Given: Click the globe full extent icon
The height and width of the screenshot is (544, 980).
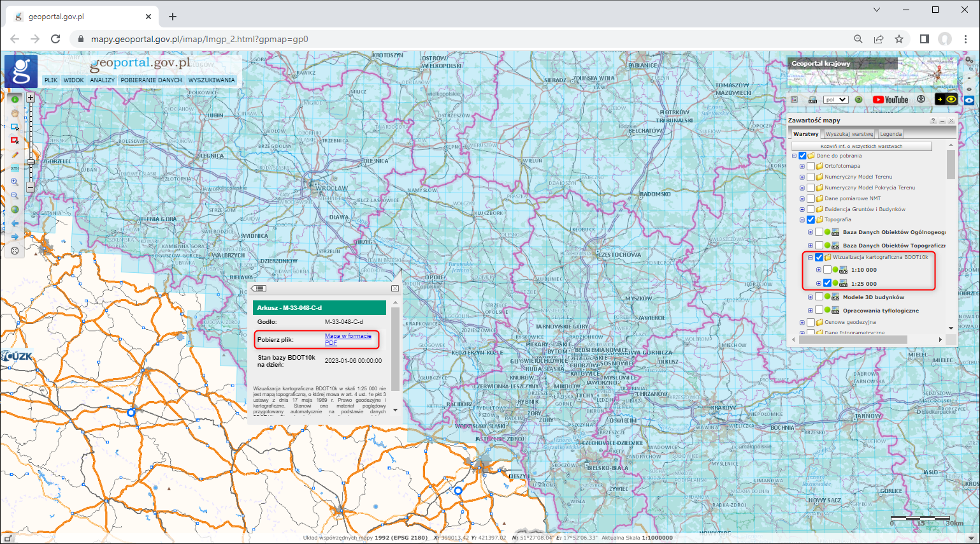Looking at the screenshot, I should pyautogui.click(x=14, y=209).
